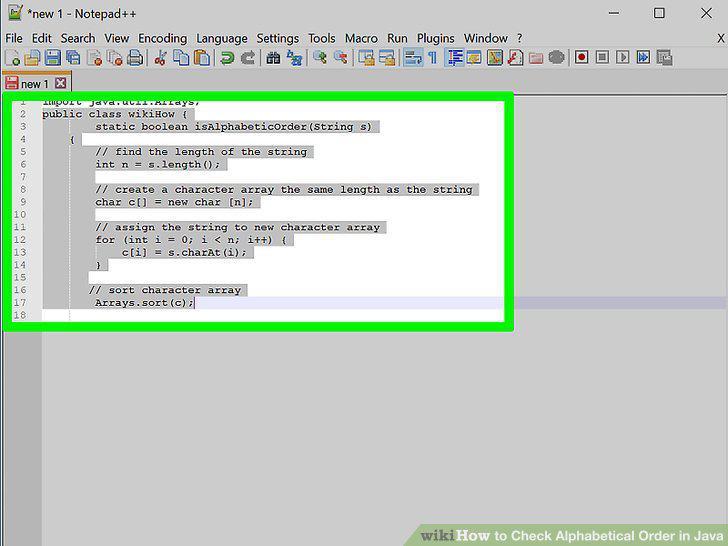Open the Settings menu
Screen dimensions: 728x546
tap(278, 38)
